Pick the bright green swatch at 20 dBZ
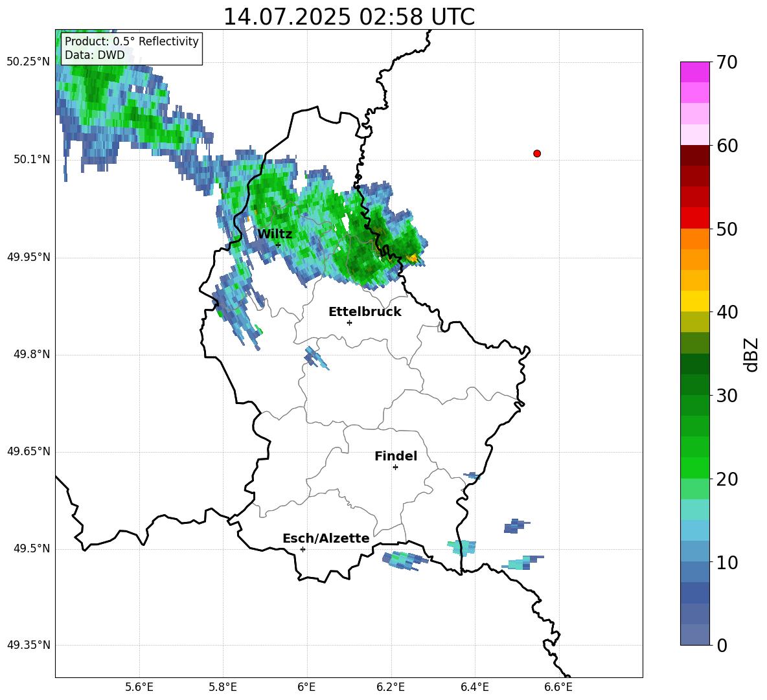 694,468
